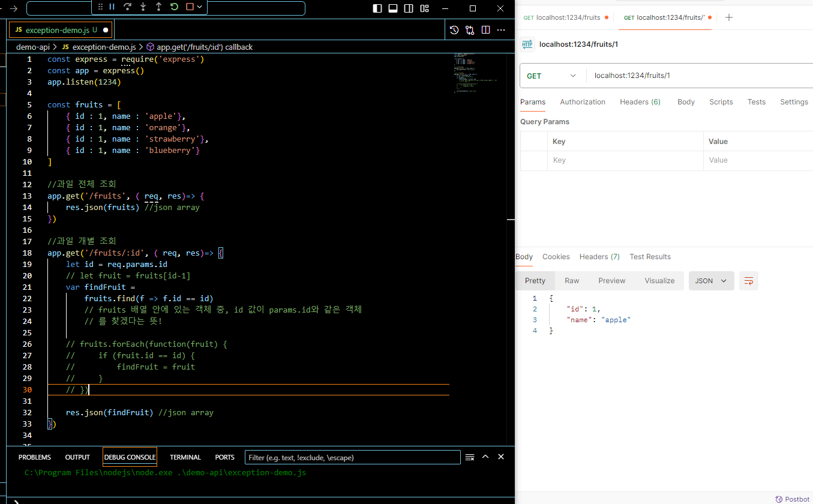813x504 pixels.
Task: Click the debug Step Over icon
Action: (127, 7)
